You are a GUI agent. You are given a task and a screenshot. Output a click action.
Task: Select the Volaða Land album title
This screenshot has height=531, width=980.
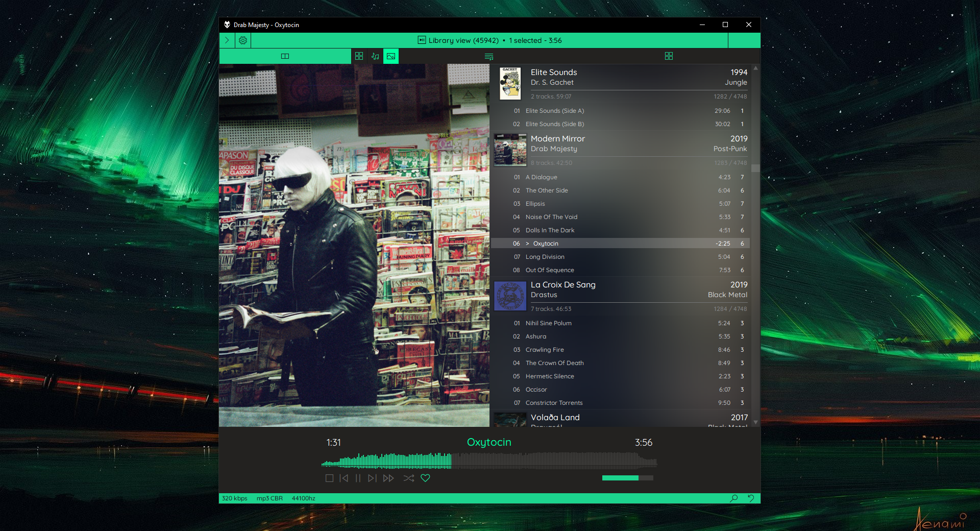coord(555,418)
